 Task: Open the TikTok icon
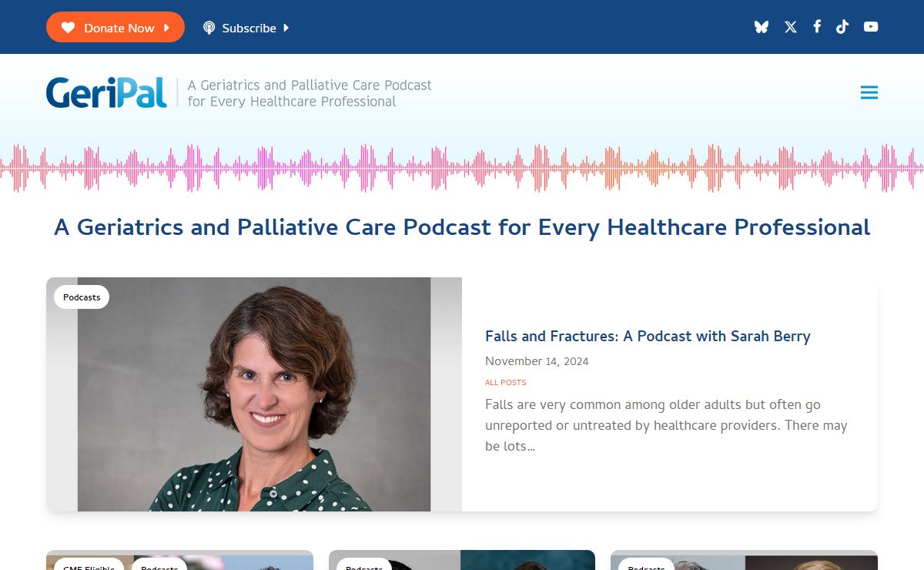[842, 27]
